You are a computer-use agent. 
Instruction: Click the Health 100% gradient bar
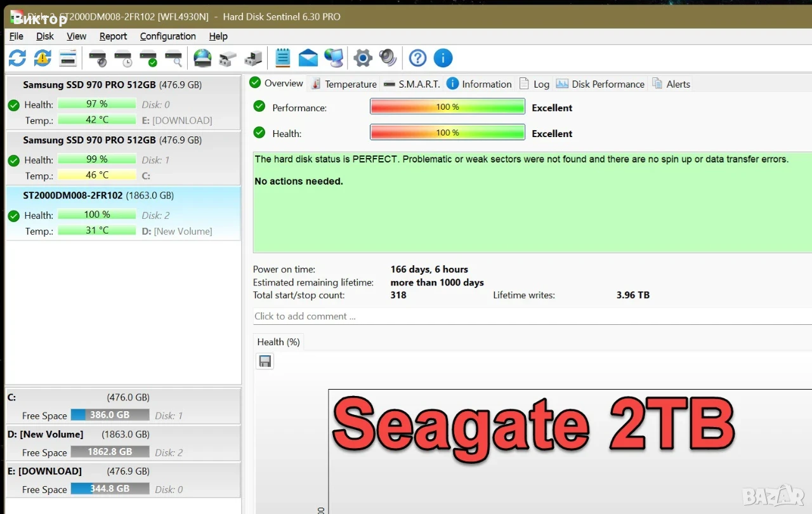pyautogui.click(x=447, y=133)
